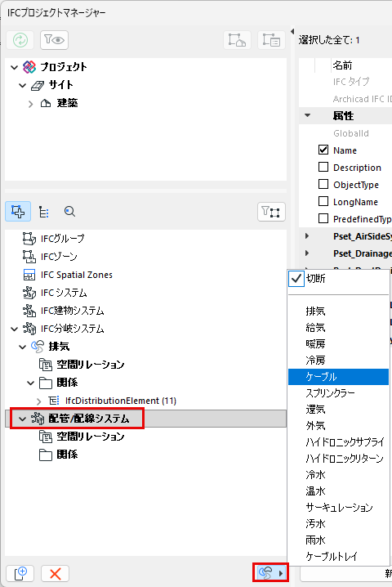
Task: Click the building assignment icon in top toolbar
Action: point(237,40)
